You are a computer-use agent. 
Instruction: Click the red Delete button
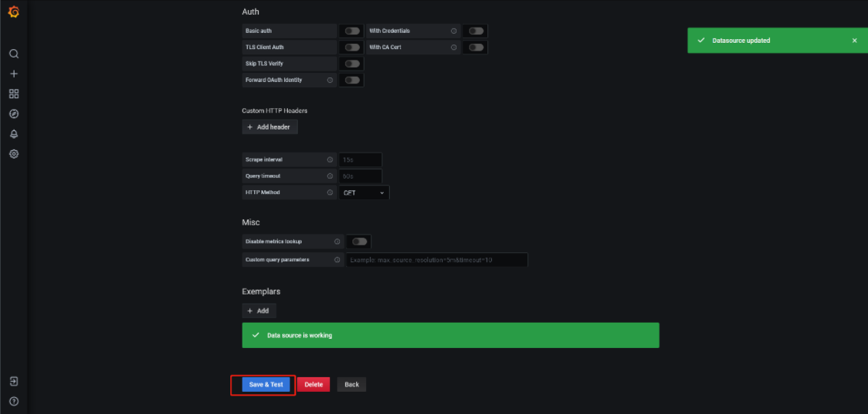(x=313, y=385)
